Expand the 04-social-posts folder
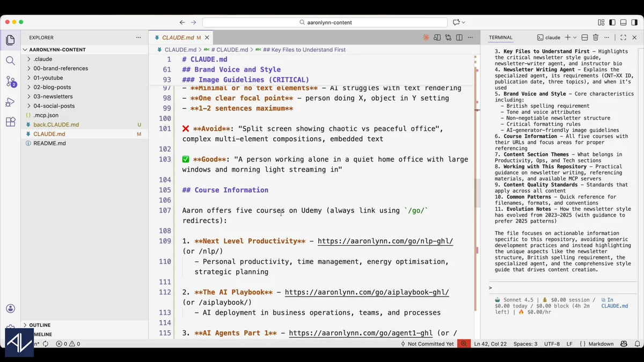The height and width of the screenshot is (362, 644). coord(84,106)
